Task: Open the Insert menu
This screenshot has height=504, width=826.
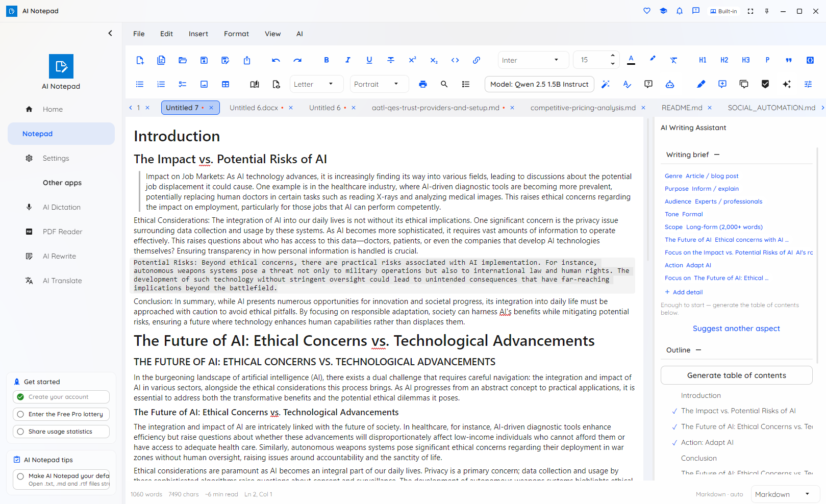Action: coord(198,34)
